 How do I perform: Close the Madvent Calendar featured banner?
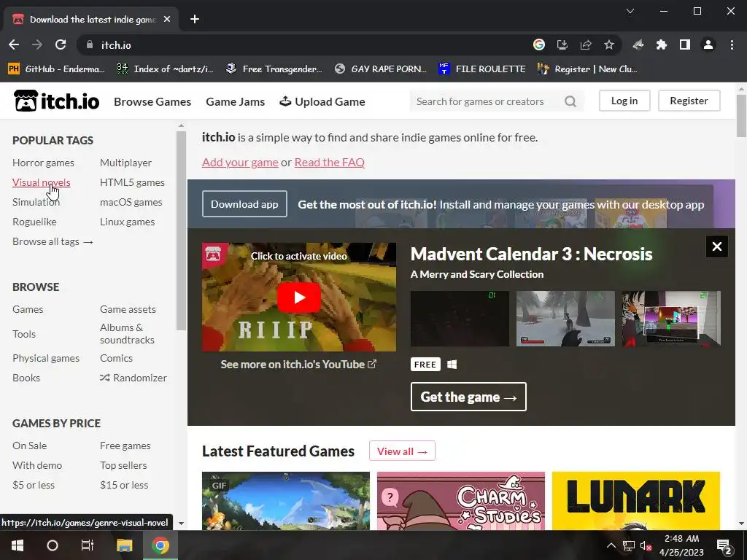click(x=716, y=246)
